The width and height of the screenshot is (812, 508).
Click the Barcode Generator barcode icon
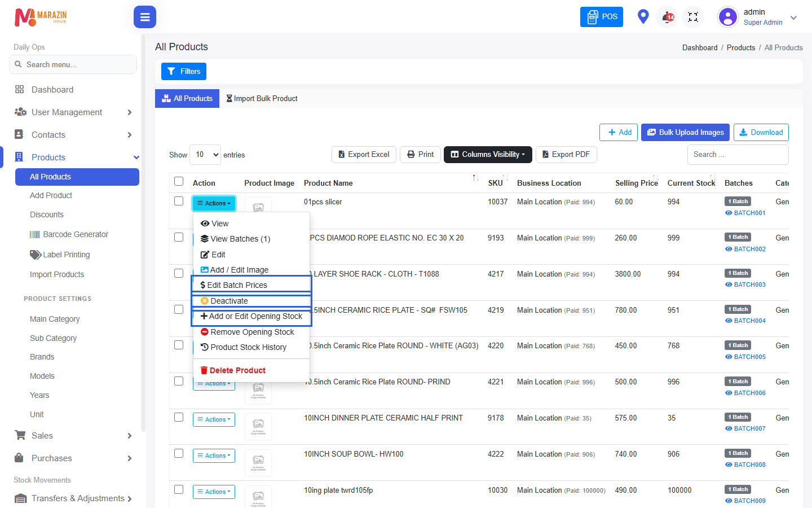tap(34, 234)
